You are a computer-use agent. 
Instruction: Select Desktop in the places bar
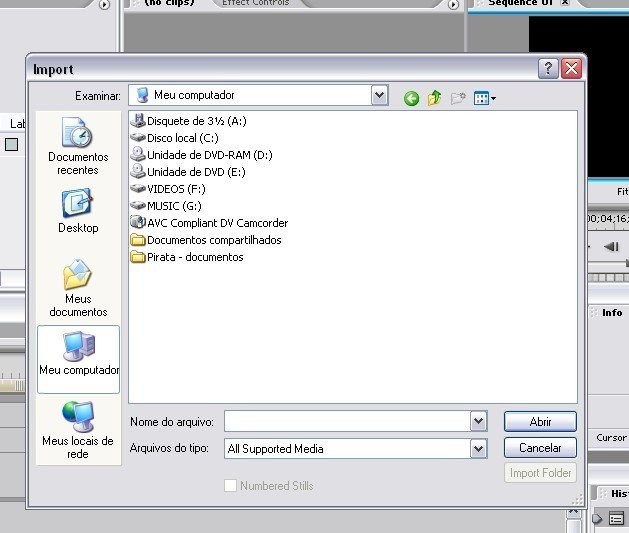(x=78, y=211)
